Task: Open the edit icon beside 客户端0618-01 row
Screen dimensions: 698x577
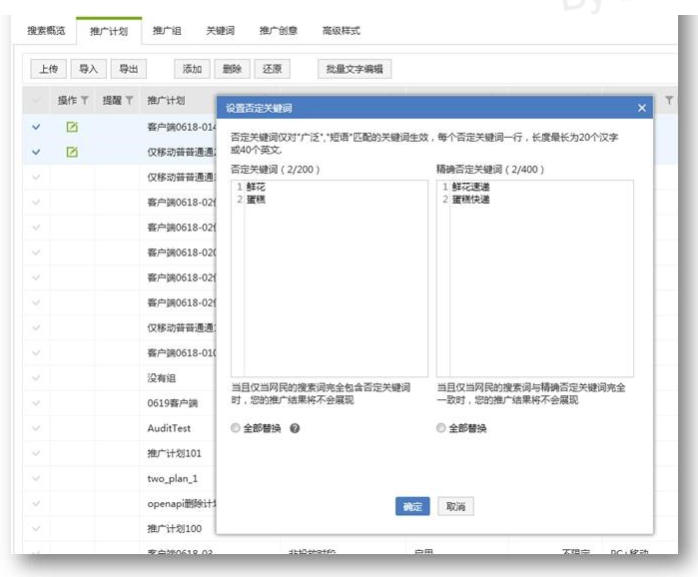Action: [72, 127]
